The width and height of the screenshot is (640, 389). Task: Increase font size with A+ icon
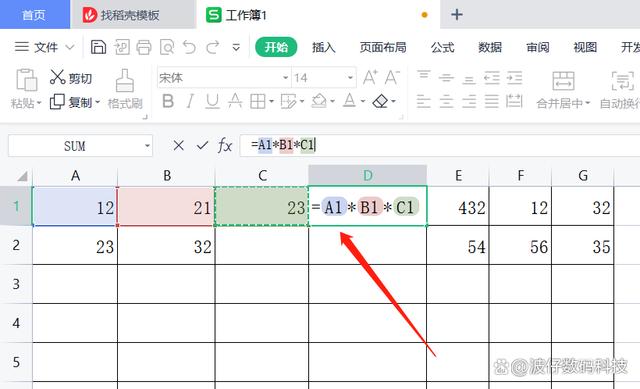click(x=370, y=78)
